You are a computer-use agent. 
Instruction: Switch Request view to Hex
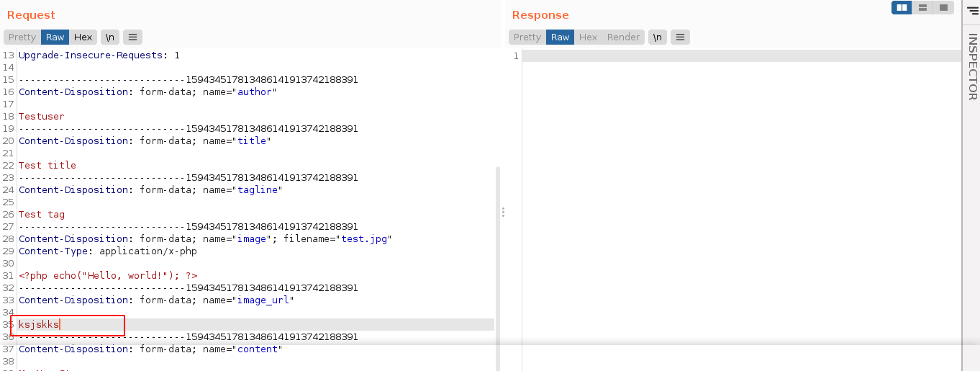[83, 37]
